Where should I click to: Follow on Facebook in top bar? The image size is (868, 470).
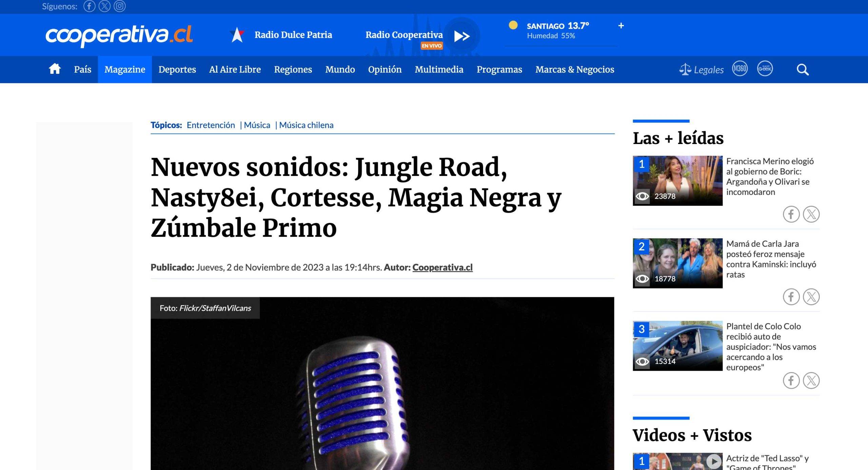(x=89, y=6)
